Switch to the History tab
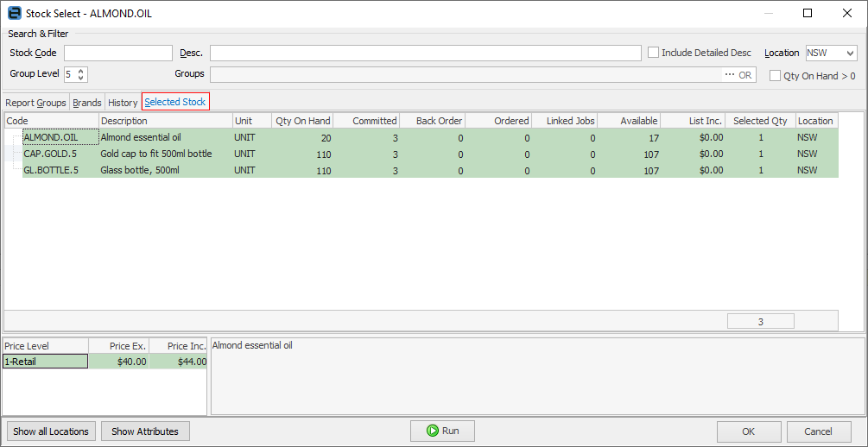The width and height of the screenshot is (868, 447). coord(123,103)
